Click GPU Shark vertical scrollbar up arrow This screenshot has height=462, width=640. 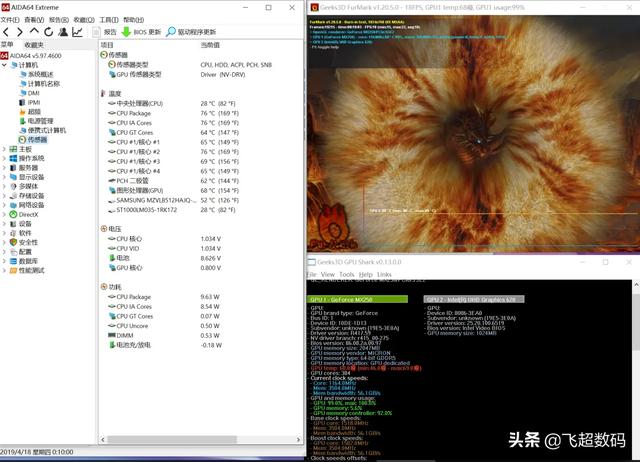click(636, 284)
